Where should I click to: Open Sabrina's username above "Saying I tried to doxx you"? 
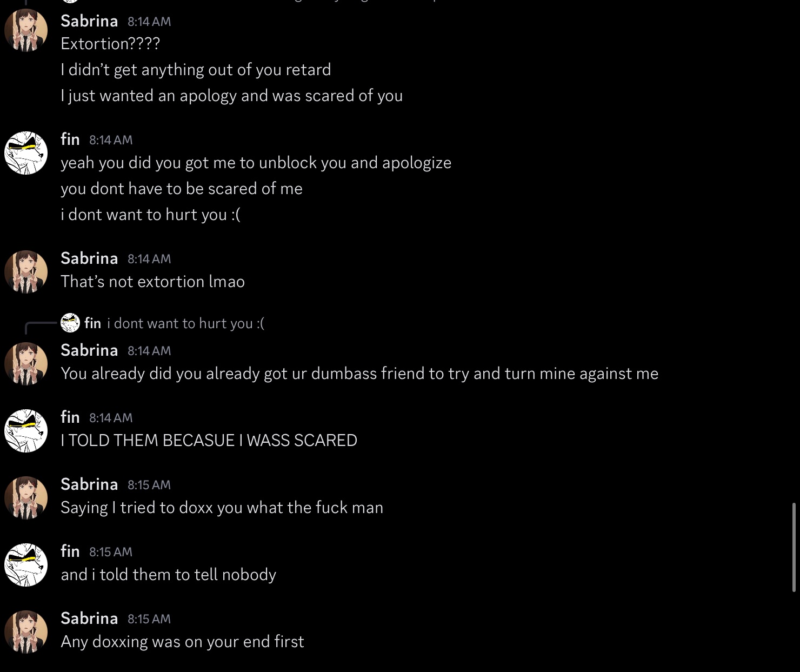(x=89, y=484)
